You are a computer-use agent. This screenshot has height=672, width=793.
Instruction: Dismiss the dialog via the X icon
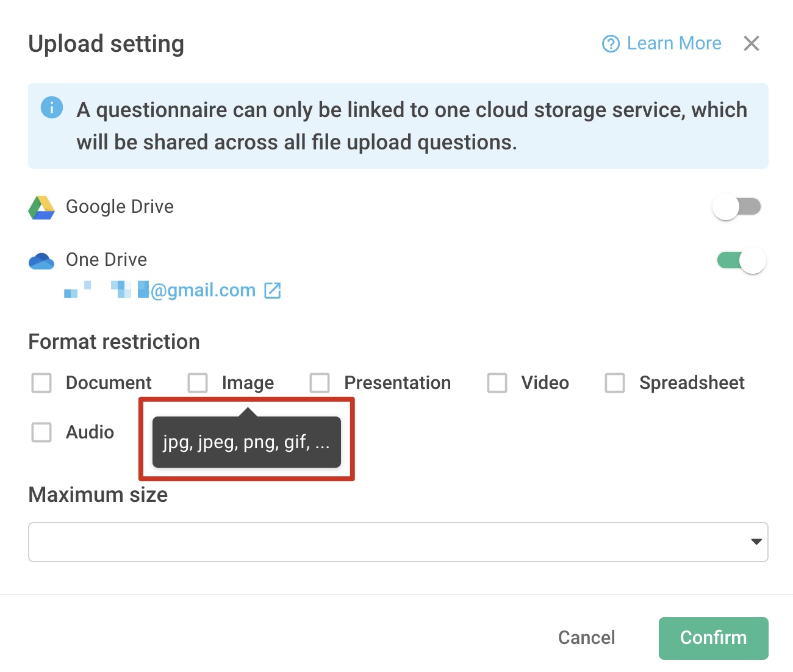tap(752, 43)
